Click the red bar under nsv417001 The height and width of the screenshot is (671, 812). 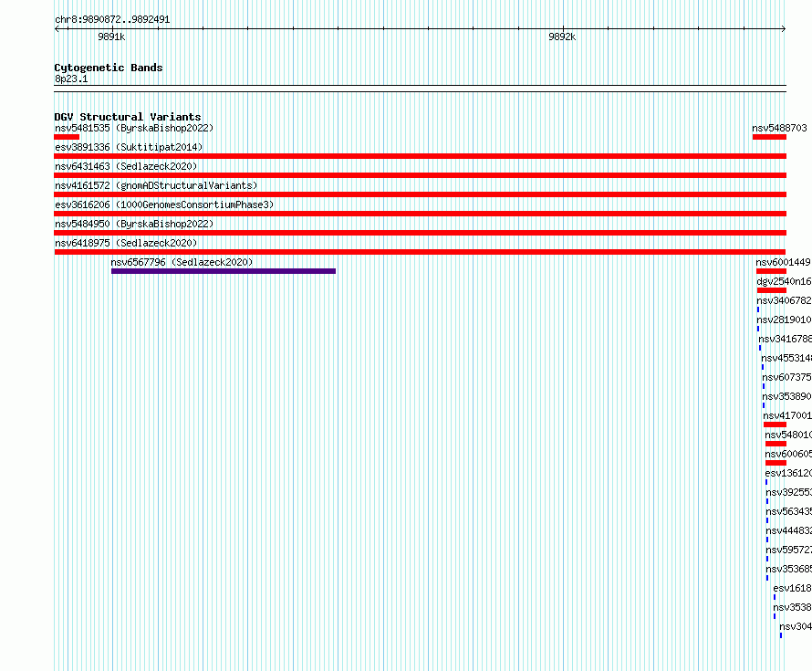click(x=775, y=425)
